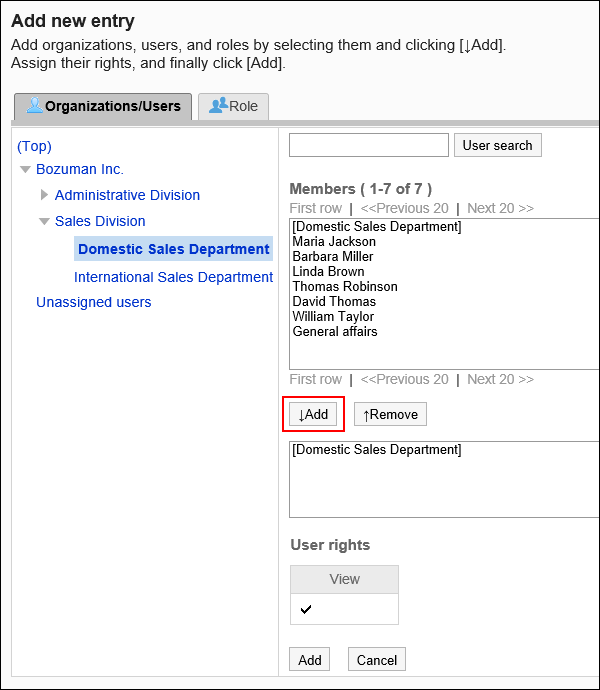This screenshot has height=690, width=600.
Task: Select Sales Division
Action: tap(100, 221)
